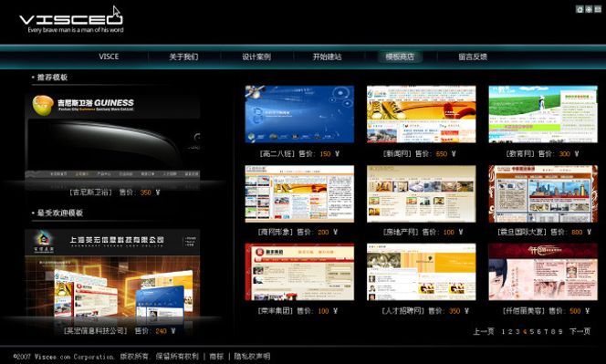Screen dimensions: 606x364
Task: Click the VISCE logo with cursor arrow
Action: pyautogui.click(x=71, y=19)
